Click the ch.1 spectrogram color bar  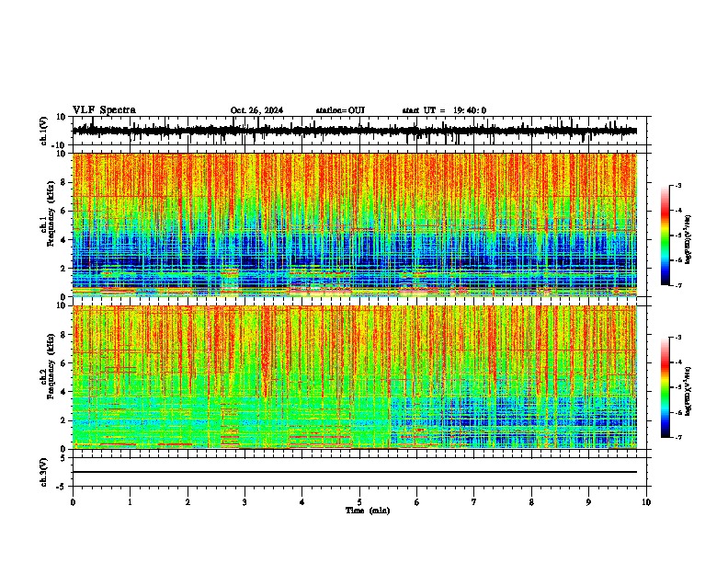[x=665, y=236]
